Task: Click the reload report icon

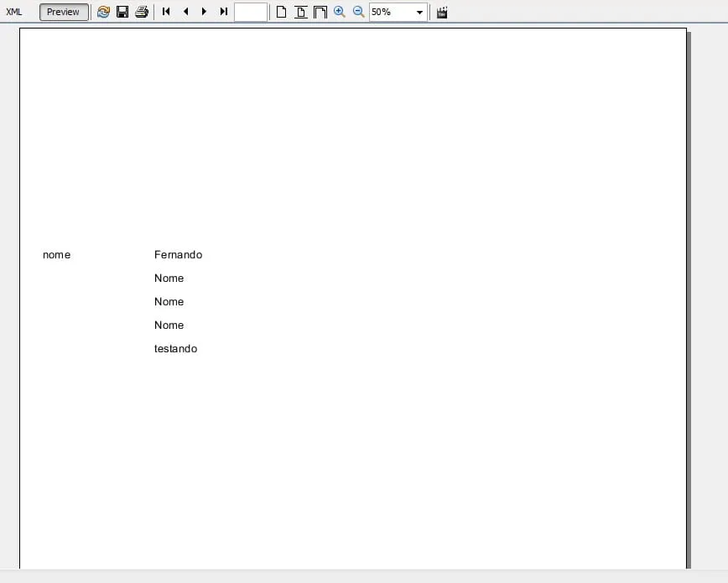Action: pos(103,12)
